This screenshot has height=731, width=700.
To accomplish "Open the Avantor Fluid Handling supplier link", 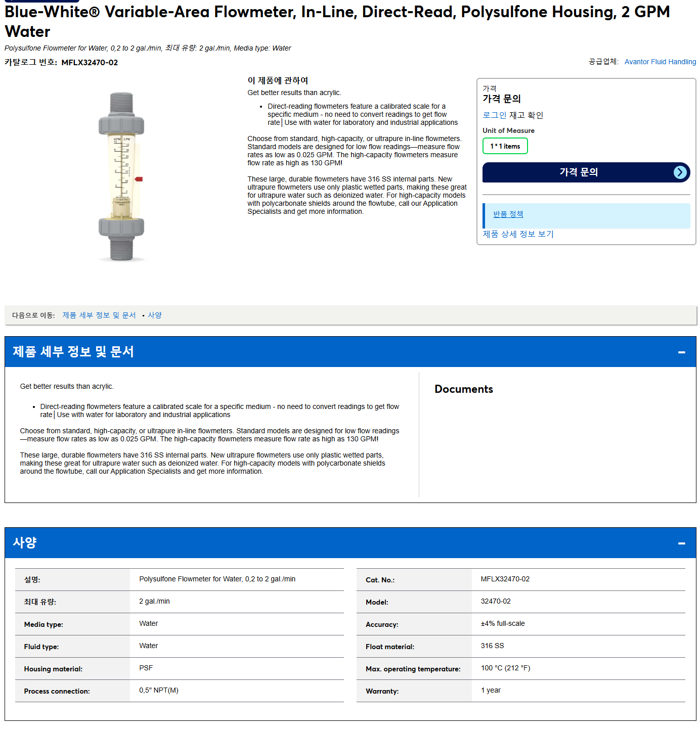I will [660, 62].
